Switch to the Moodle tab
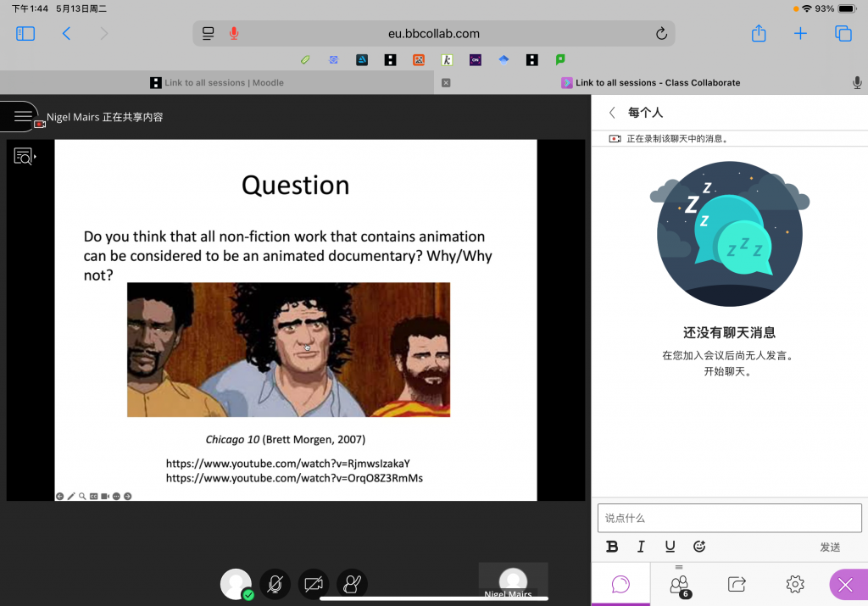The width and height of the screenshot is (868, 606). [x=217, y=82]
